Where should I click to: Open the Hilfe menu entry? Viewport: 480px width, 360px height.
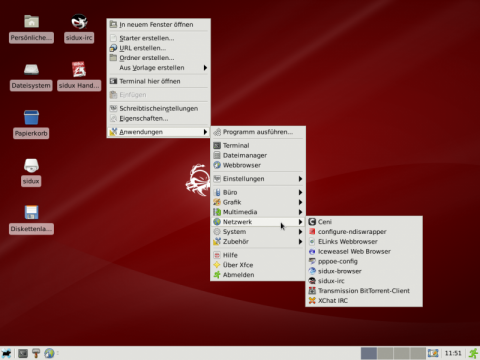point(258,255)
